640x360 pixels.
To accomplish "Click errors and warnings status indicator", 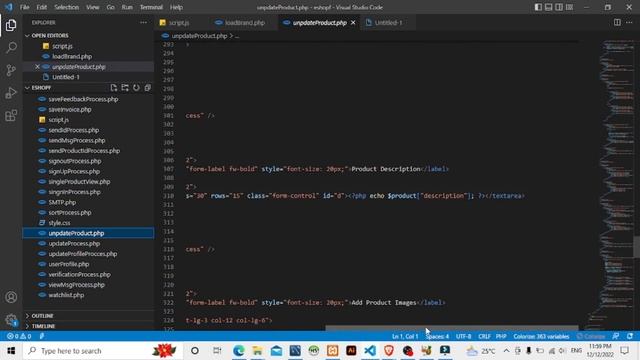I will tap(19, 336).
